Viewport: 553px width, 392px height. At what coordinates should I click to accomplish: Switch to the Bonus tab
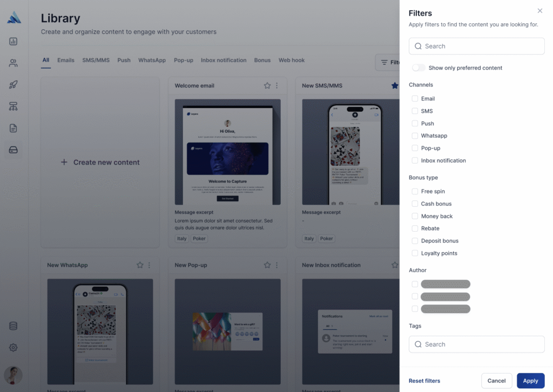point(262,60)
